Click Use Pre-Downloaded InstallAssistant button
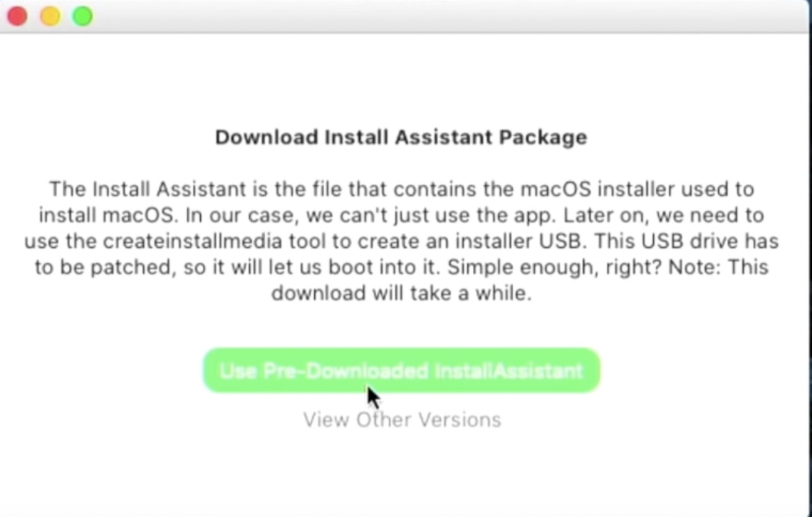 [401, 370]
